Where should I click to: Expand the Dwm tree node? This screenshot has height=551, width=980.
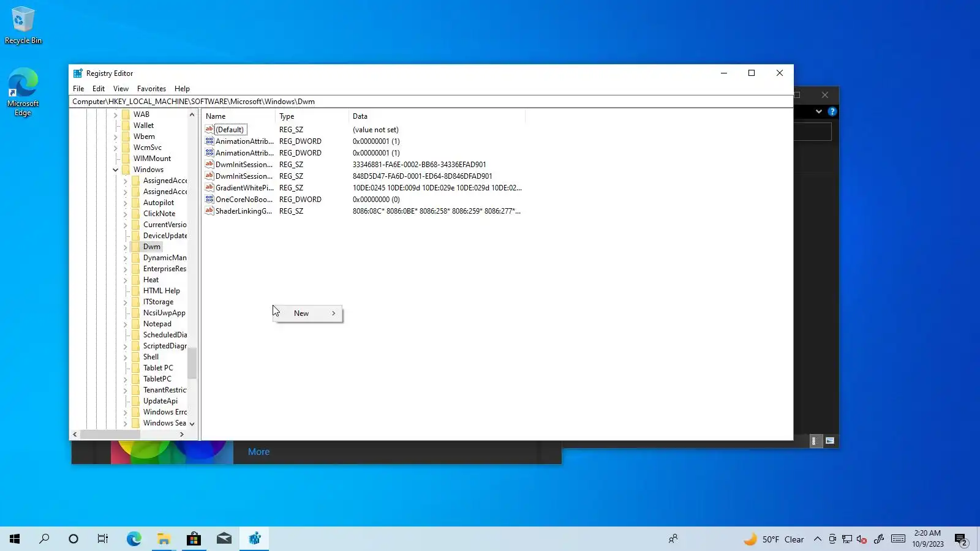coord(126,247)
